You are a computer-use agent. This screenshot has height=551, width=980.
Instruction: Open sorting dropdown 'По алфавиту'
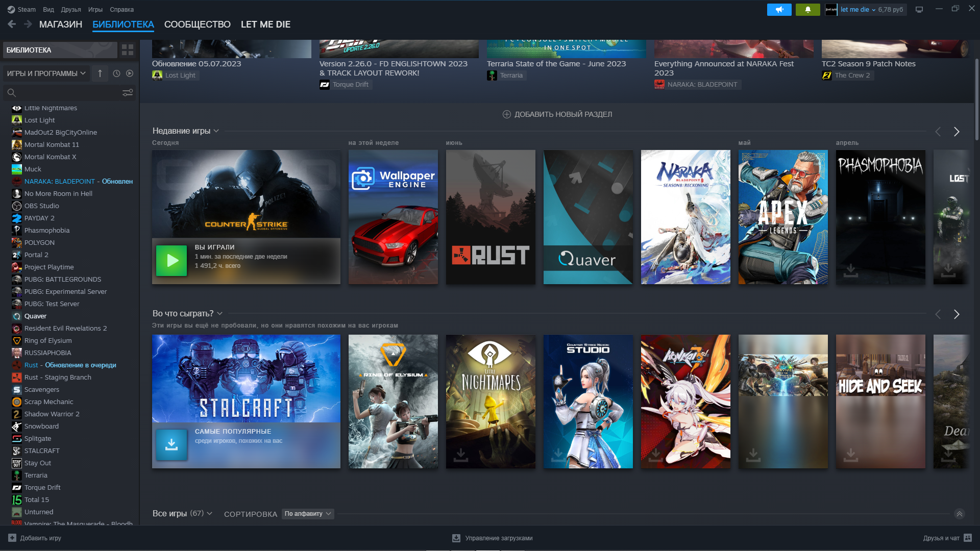[x=308, y=514]
